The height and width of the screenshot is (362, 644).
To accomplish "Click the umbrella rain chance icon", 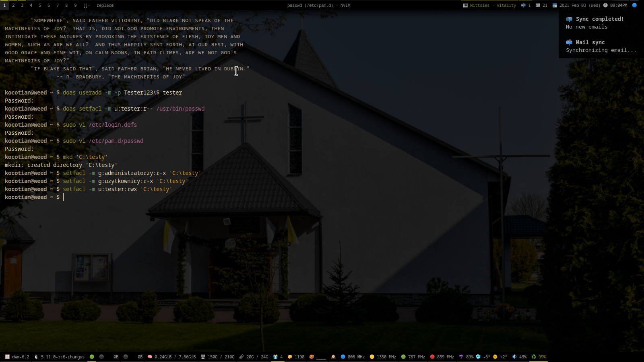I will coord(461,357).
